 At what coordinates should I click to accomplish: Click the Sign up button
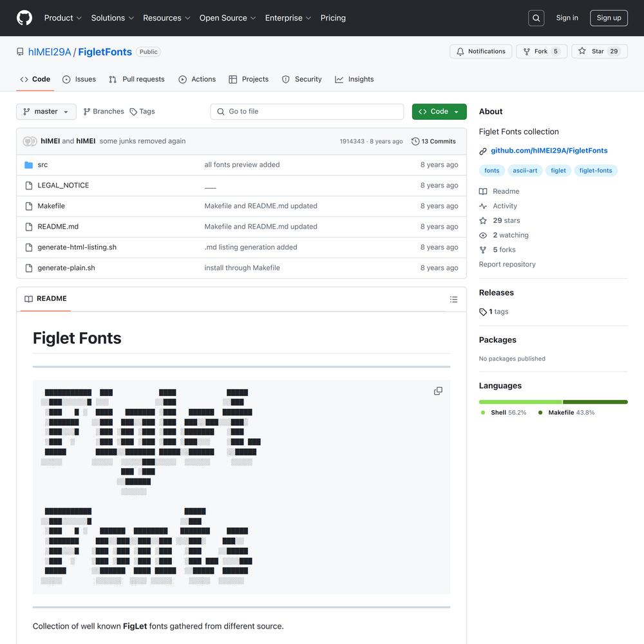pyautogui.click(x=609, y=18)
